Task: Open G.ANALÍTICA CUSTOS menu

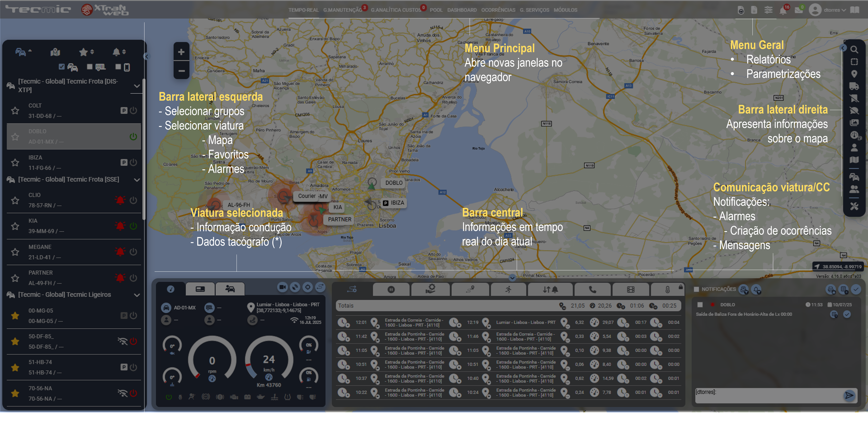Action: coord(396,10)
